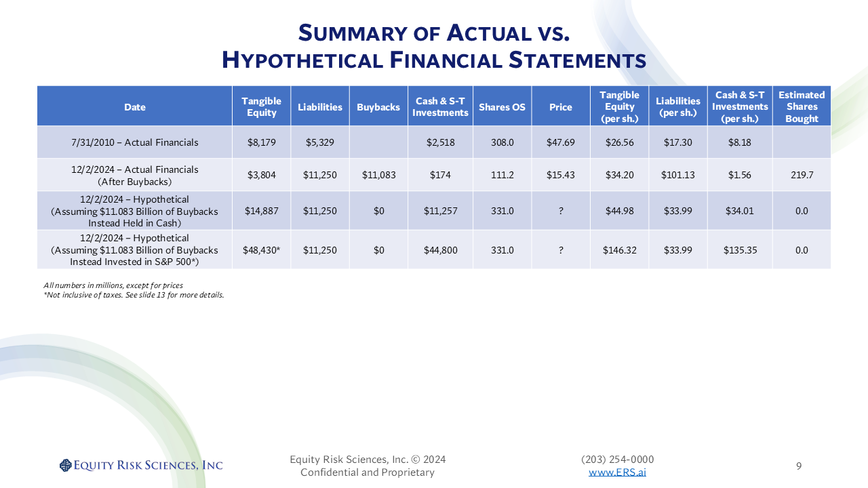This screenshot has width=868, height=488.
Task: Select the Date column header
Action: [x=135, y=106]
